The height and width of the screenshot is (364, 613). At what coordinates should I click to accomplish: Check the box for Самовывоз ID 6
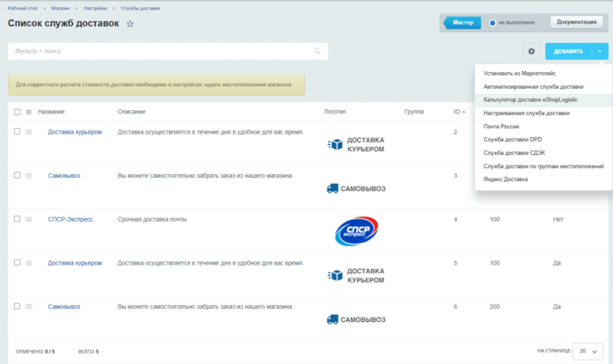pyautogui.click(x=18, y=306)
